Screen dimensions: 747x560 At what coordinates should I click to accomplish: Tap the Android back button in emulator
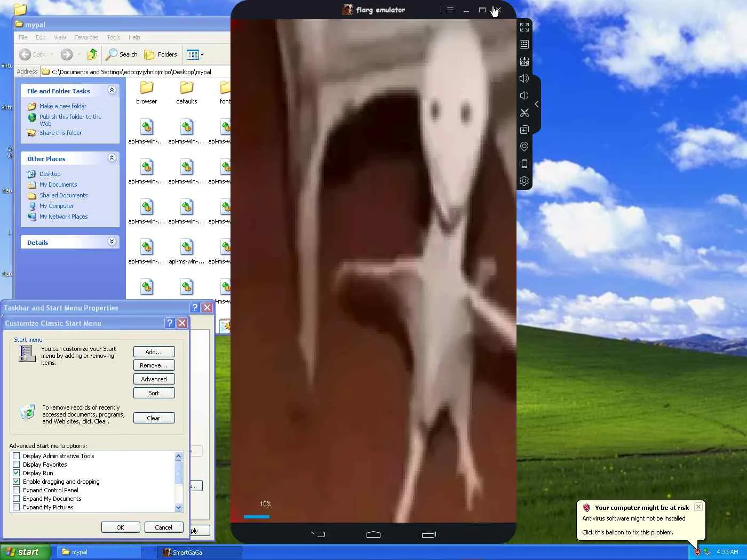318,534
